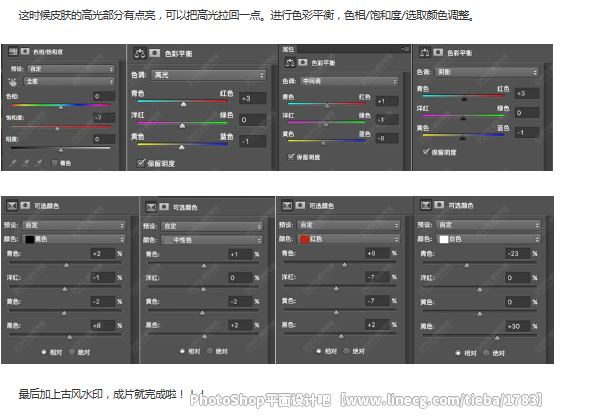Click the 黄色-蓝色 slider in 中间调 panel
The height and width of the screenshot is (419, 598).
pos(326,141)
